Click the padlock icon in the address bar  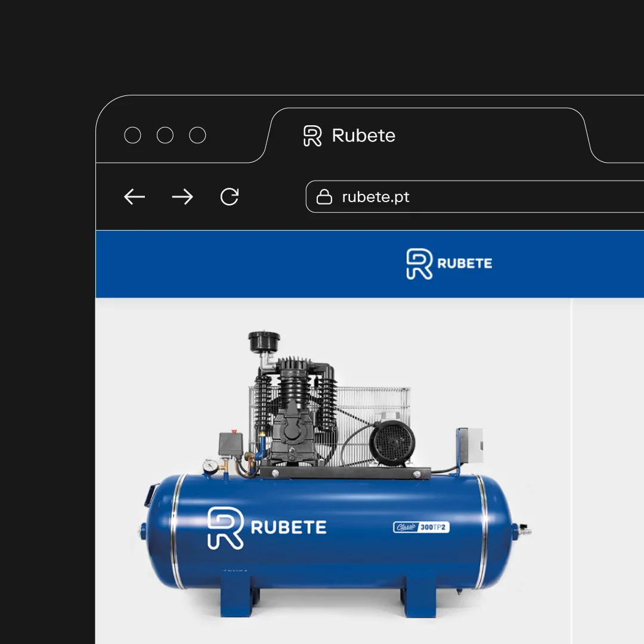coord(324,197)
